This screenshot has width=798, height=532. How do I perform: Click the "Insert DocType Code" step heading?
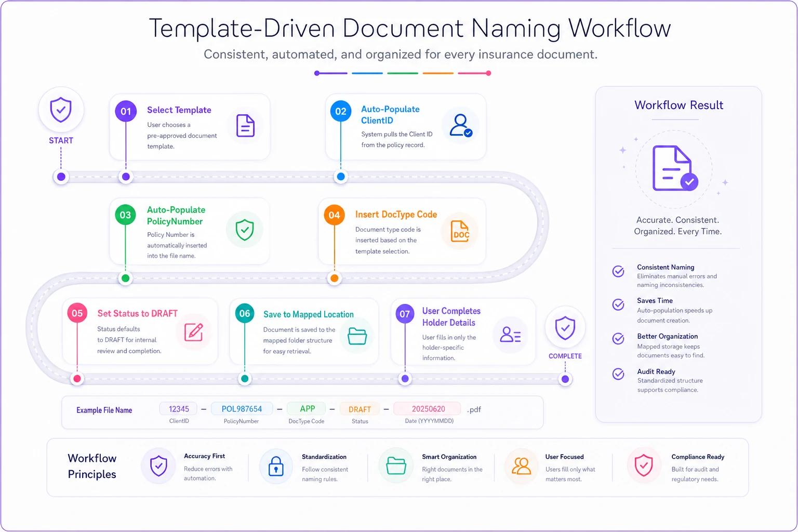[x=396, y=215]
